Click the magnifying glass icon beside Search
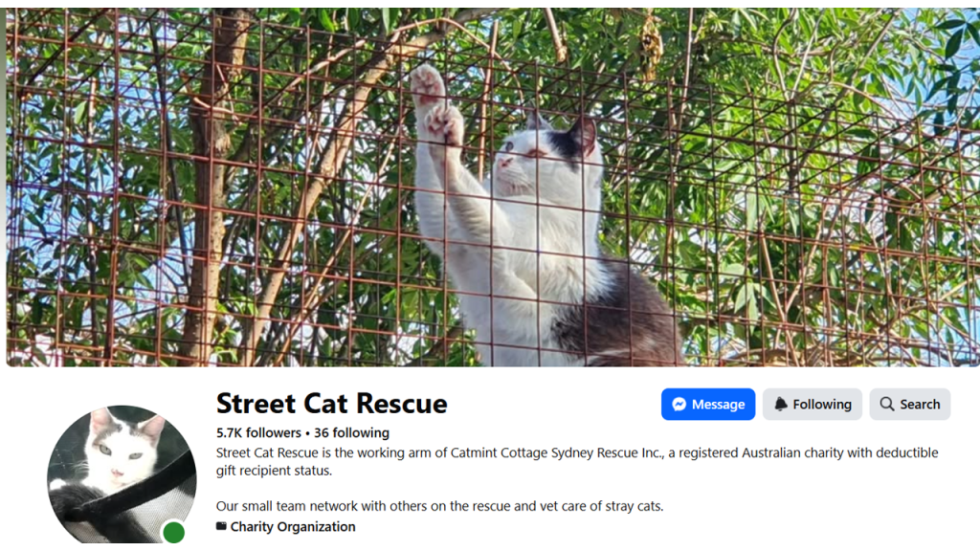The image size is (980, 551). (x=887, y=405)
